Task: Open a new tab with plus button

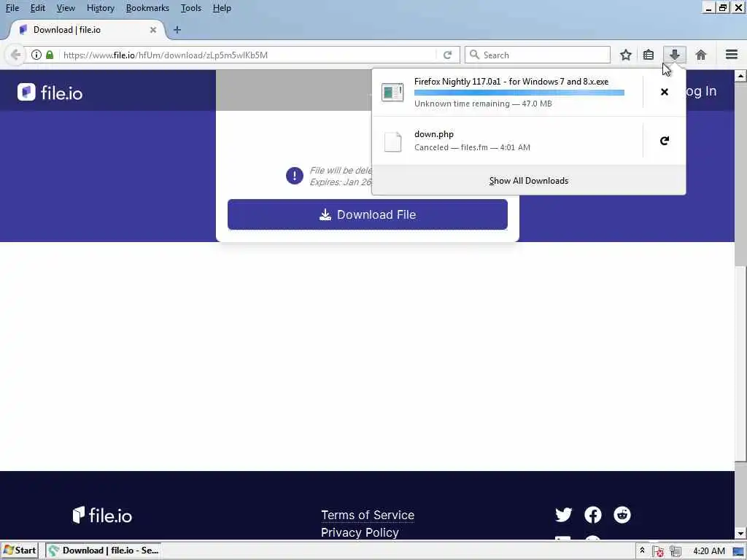Action: (177, 29)
